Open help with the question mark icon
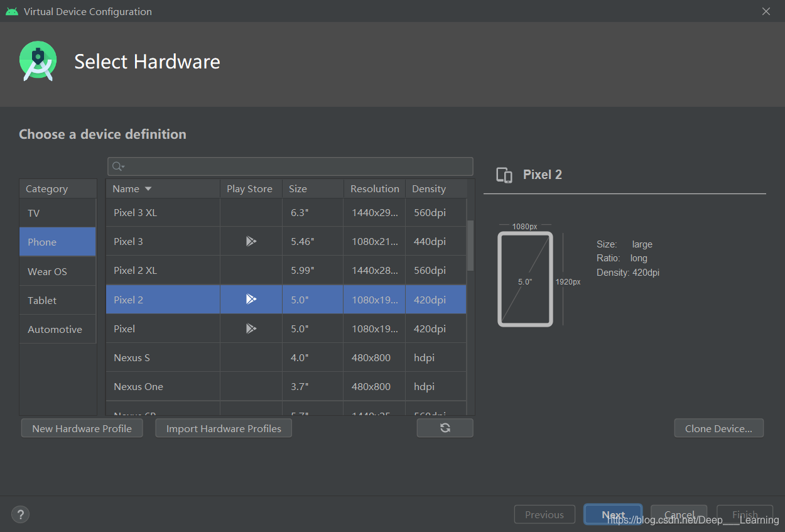This screenshot has height=532, width=785. click(21, 514)
